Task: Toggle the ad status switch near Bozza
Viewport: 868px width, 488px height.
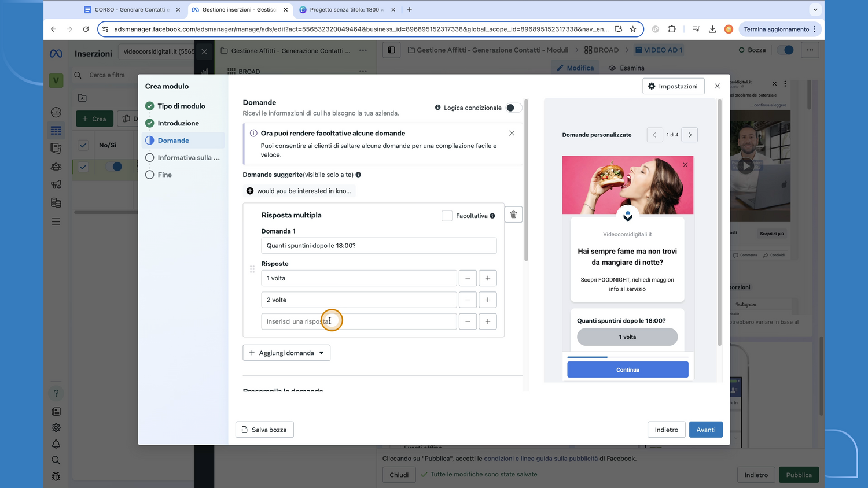Action: pyautogui.click(x=786, y=50)
